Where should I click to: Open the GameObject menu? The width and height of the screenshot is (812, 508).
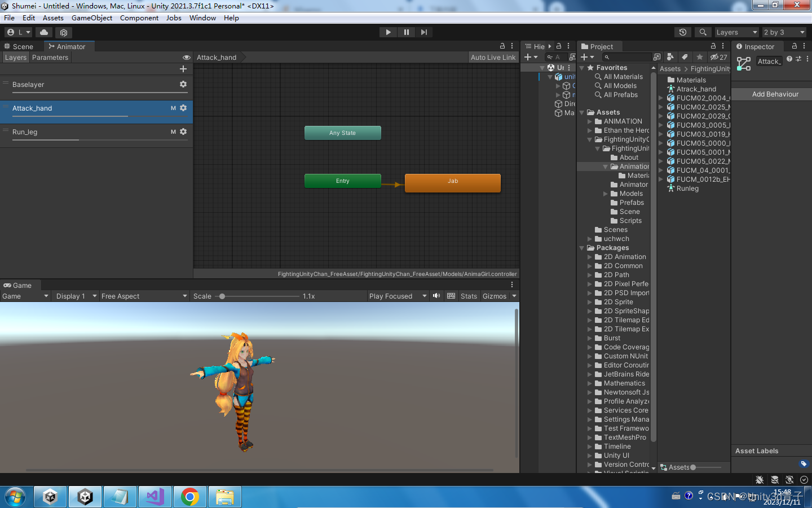[x=92, y=18]
